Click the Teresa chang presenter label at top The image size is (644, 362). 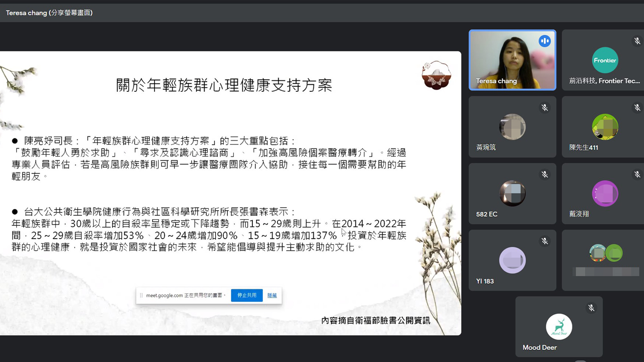49,13
